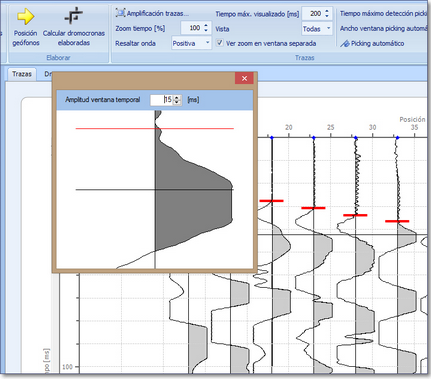Click the yellow arrow Posición geófonos icon

pos(26,16)
